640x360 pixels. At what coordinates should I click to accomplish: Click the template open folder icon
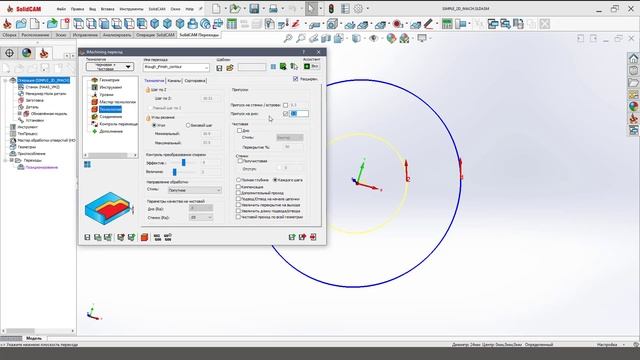[229, 67]
